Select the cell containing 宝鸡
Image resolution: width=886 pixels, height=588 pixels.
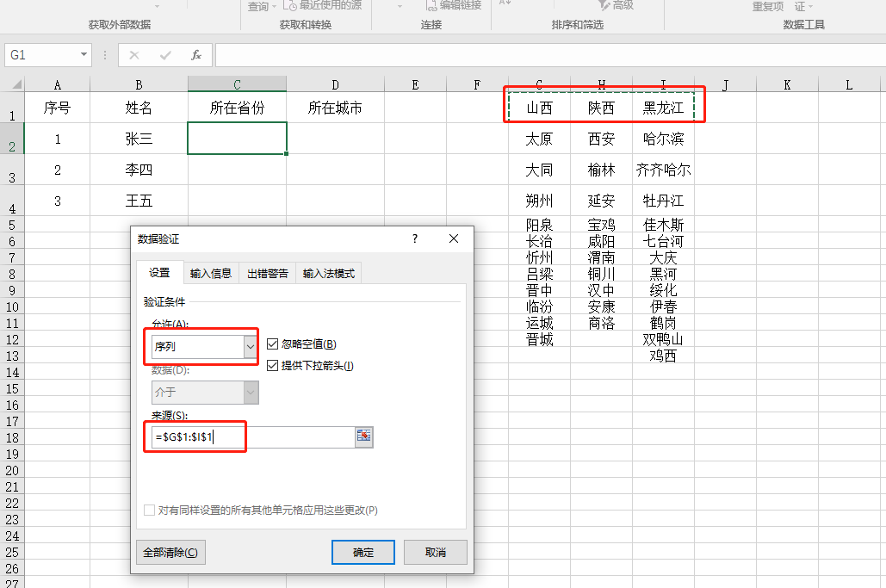pos(601,225)
